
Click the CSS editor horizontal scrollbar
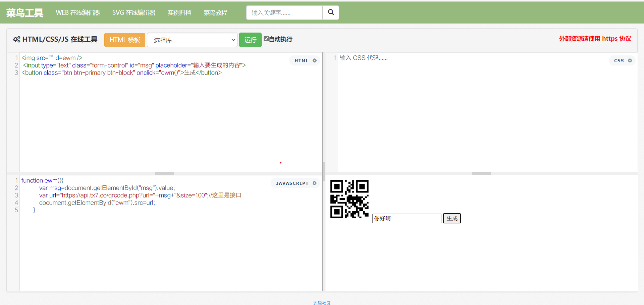(481, 173)
